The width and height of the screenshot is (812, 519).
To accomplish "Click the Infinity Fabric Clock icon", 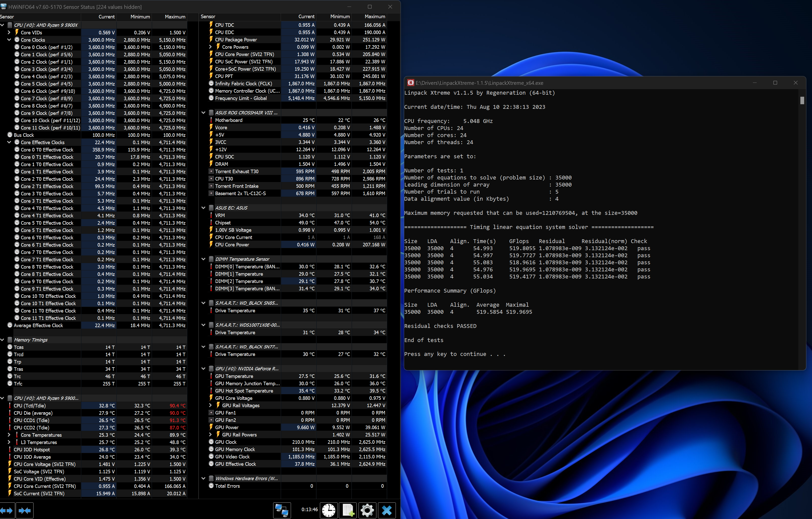I will coord(211,84).
